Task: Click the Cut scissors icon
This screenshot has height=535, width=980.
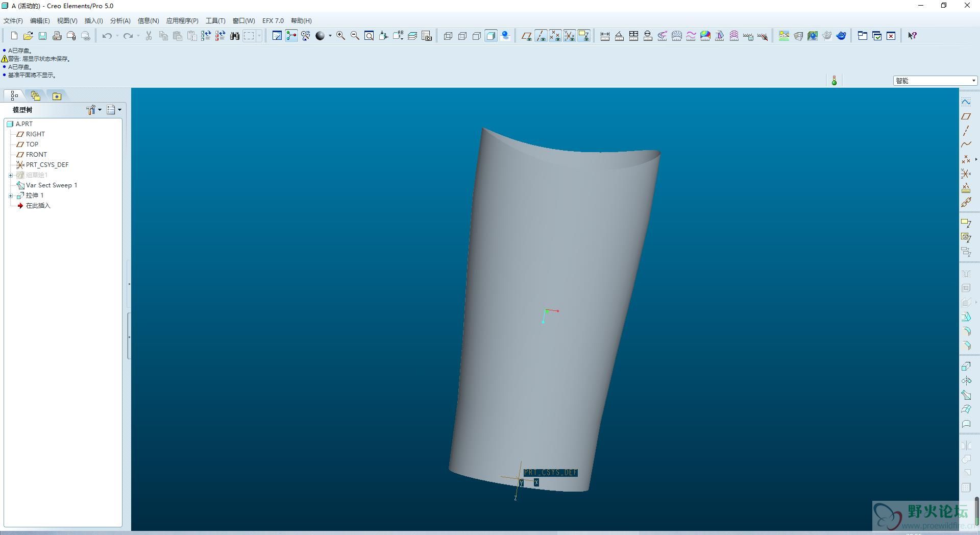Action: click(149, 36)
